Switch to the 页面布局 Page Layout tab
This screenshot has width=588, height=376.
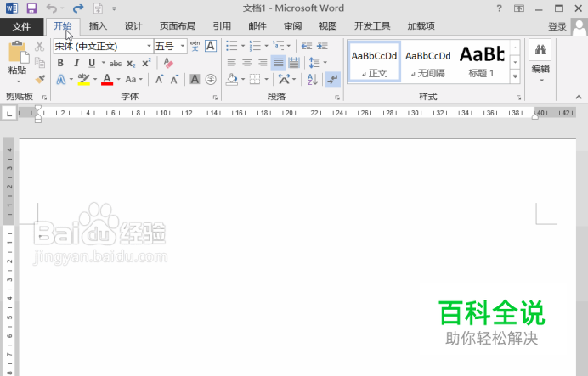point(178,26)
